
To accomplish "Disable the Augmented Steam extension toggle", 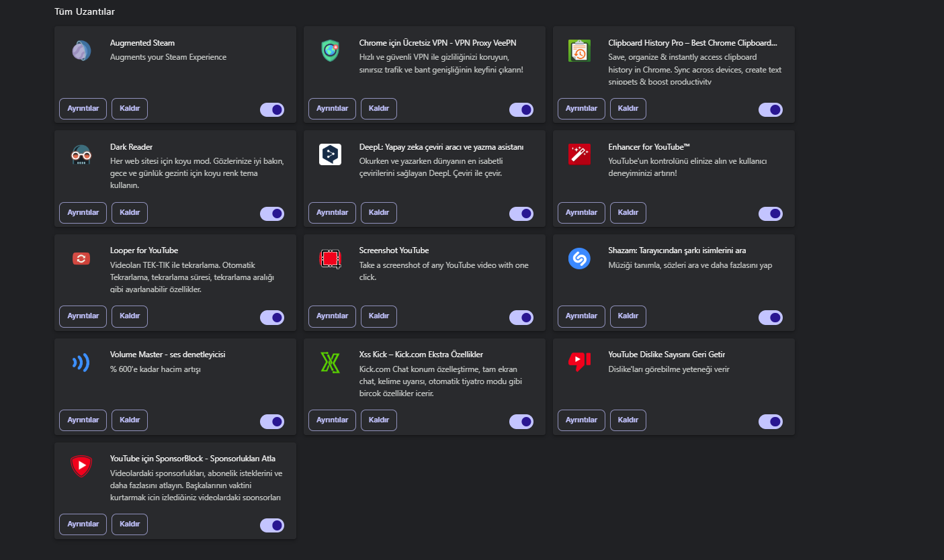I will coord(272,109).
